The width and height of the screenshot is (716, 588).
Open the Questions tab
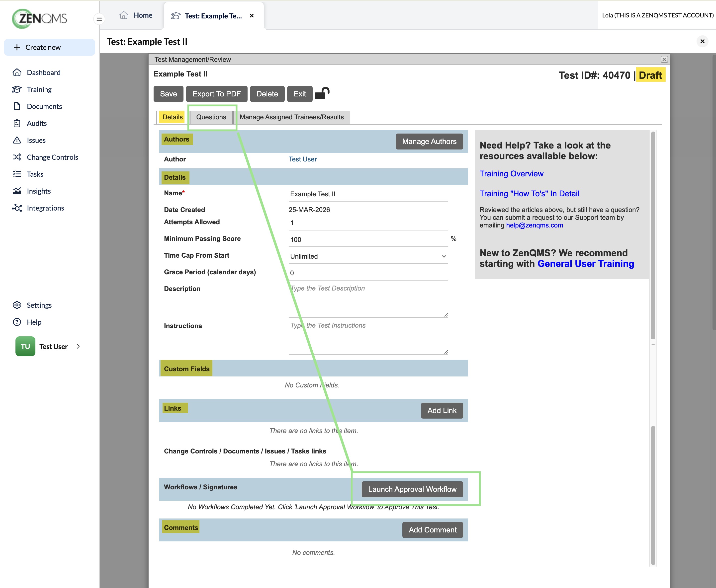[x=211, y=117]
